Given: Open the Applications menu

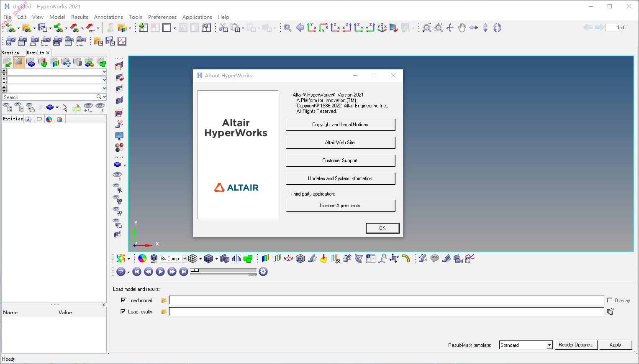Looking at the screenshot, I should 197,17.
